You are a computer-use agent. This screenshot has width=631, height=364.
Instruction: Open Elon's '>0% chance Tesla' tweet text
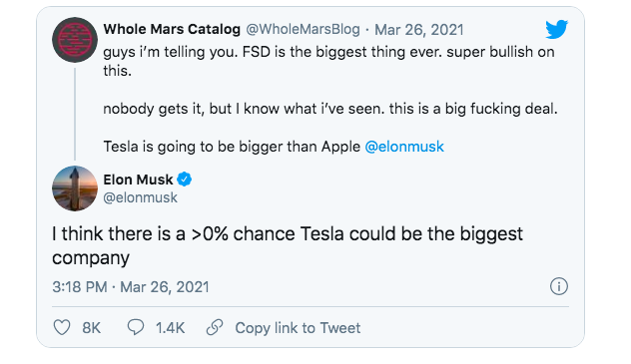pos(288,245)
